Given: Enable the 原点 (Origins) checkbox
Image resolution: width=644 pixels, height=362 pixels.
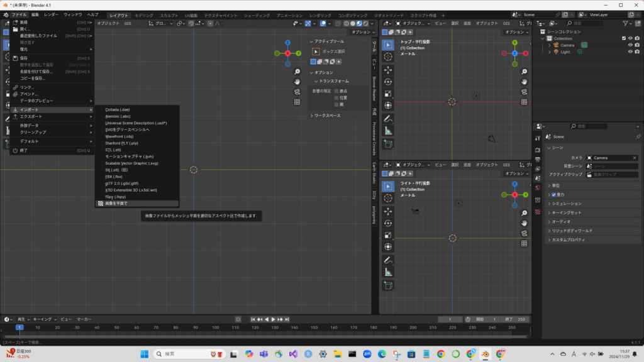Looking at the screenshot, I should 336,91.
